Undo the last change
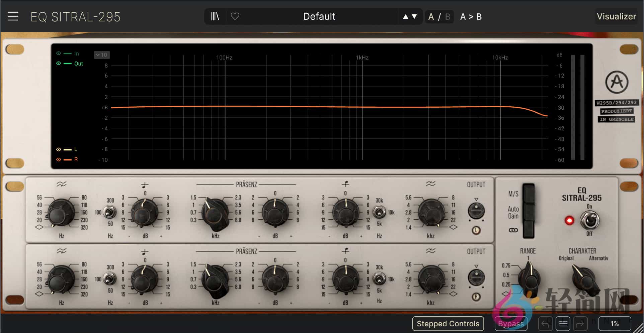The height and width of the screenshot is (333, 644). pyautogui.click(x=545, y=323)
